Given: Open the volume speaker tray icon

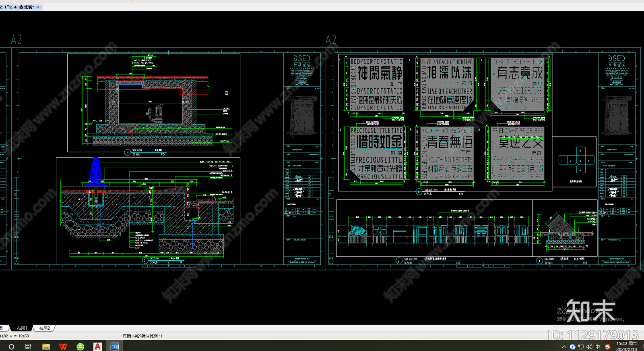Looking at the screenshot, I should tap(589, 347).
